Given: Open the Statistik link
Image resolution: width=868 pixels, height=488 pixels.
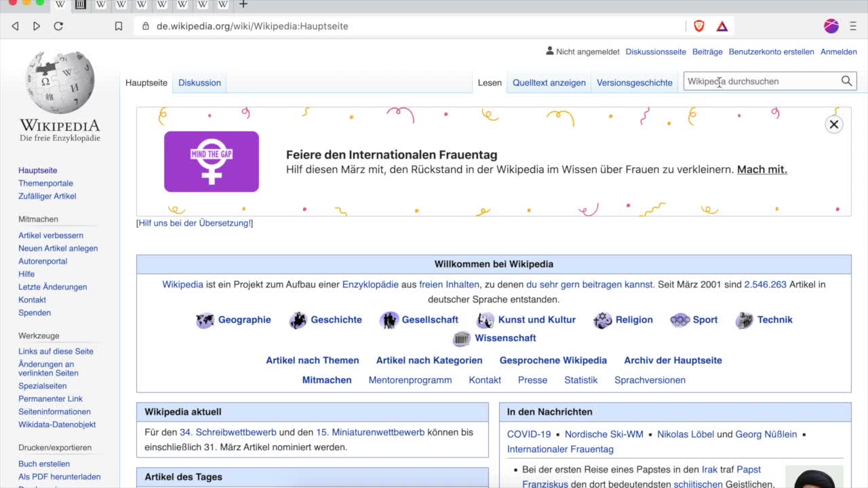Looking at the screenshot, I should coord(581,380).
